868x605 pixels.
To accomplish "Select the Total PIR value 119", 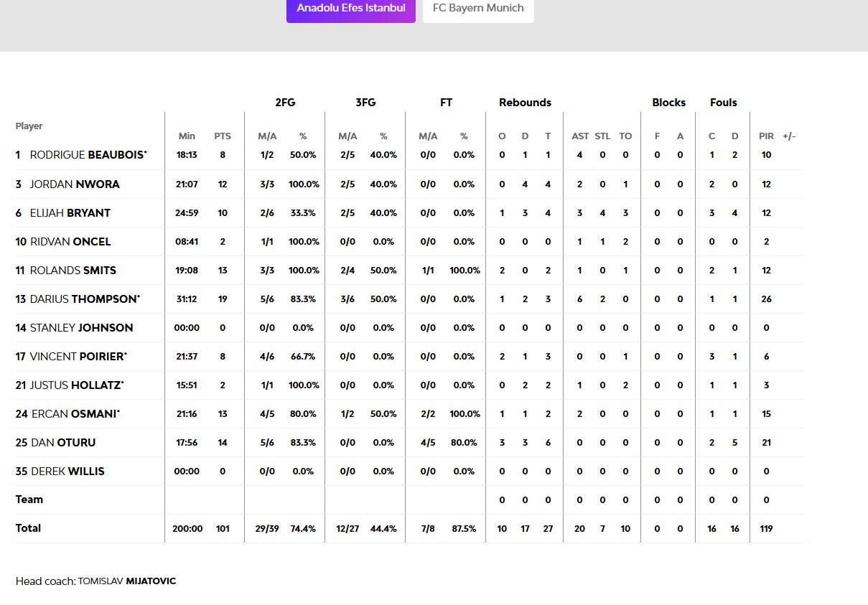I will [x=766, y=528].
